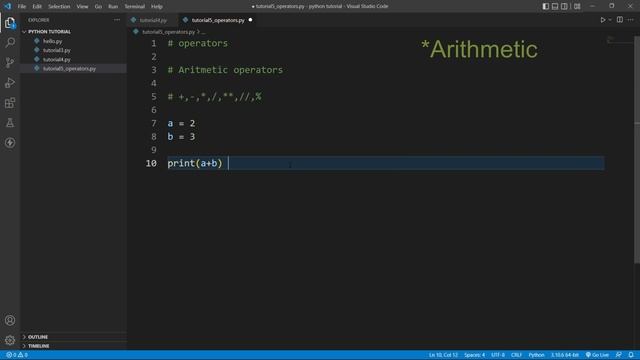Click the editor minimap

(x=619, y=40)
